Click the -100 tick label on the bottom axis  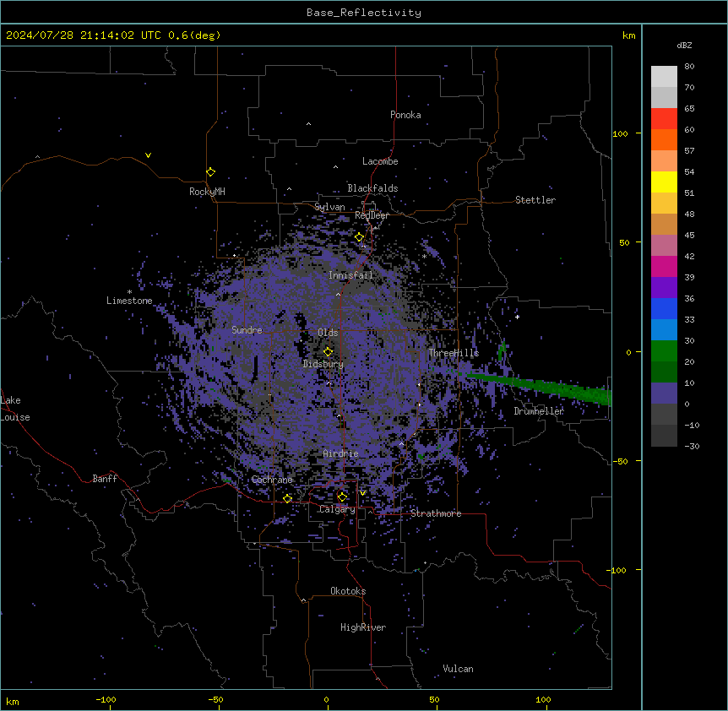[x=106, y=699]
